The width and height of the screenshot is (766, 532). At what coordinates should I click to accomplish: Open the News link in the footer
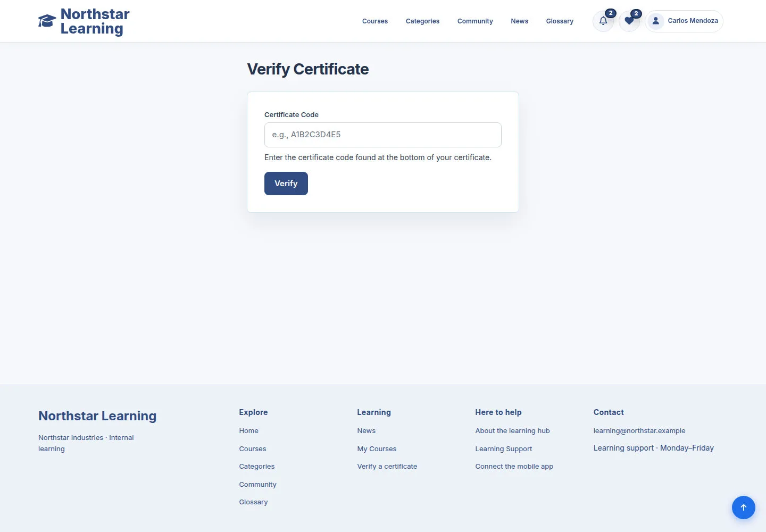click(367, 431)
